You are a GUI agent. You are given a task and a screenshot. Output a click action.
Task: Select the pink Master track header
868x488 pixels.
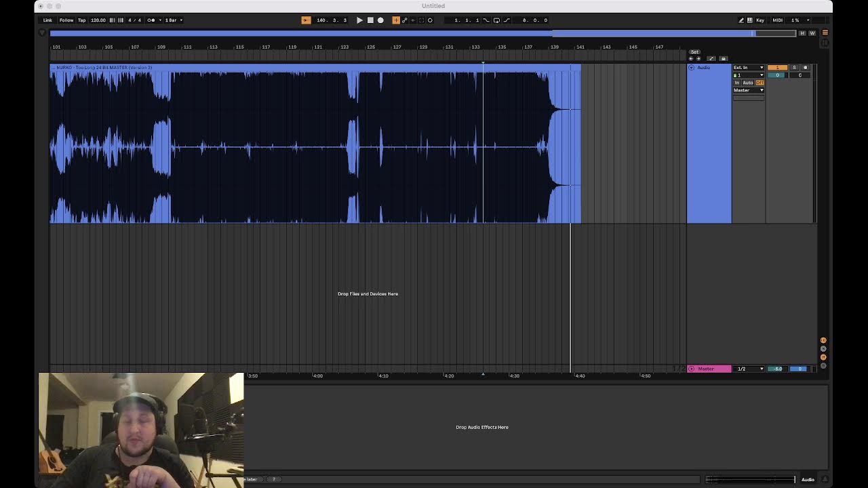point(709,369)
